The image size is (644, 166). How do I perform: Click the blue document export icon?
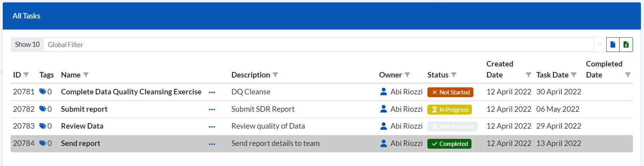[612, 44]
